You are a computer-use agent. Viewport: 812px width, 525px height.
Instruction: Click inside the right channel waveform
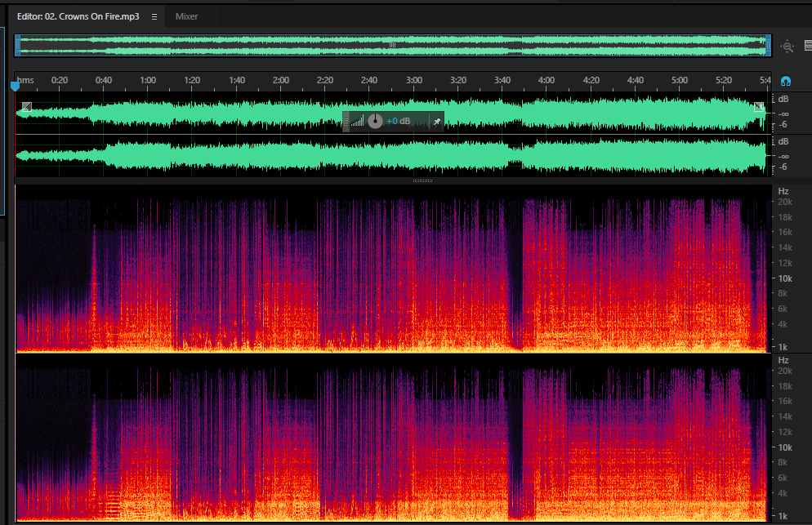[393, 156]
